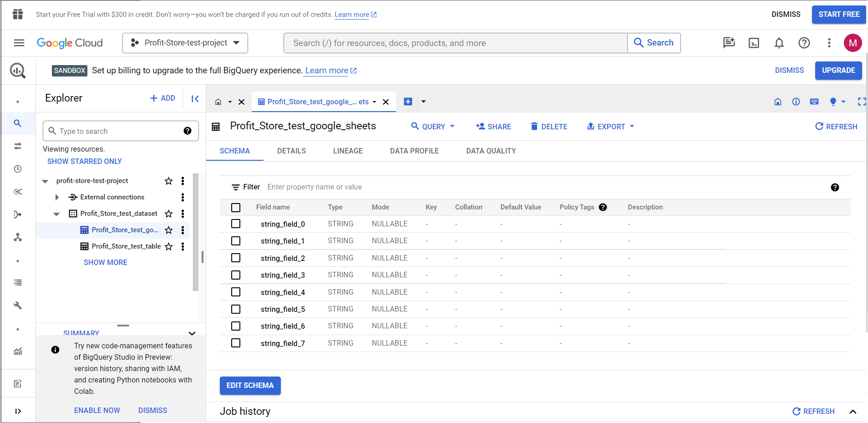Open Gemini chat assistant icon

tap(729, 43)
